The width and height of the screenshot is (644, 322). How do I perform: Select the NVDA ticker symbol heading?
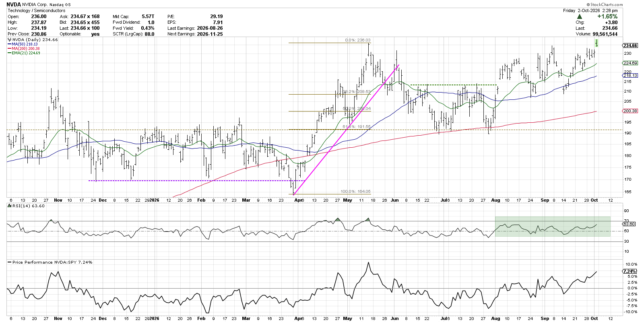tap(14, 4)
